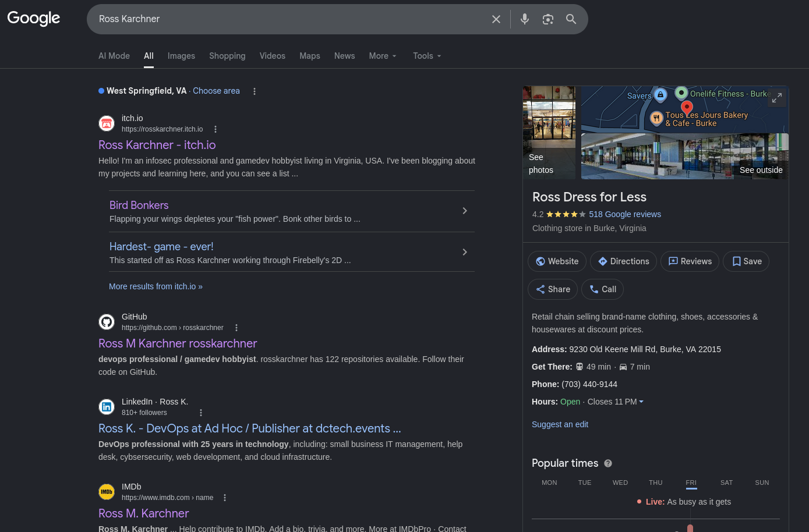Select THU in Popular times
809x532 pixels.
tap(656, 483)
